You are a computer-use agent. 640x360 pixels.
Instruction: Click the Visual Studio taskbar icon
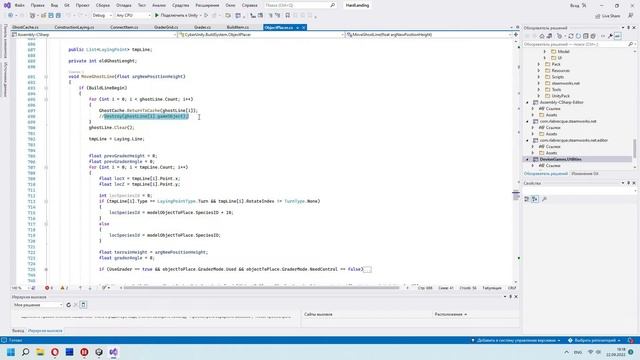113,352
